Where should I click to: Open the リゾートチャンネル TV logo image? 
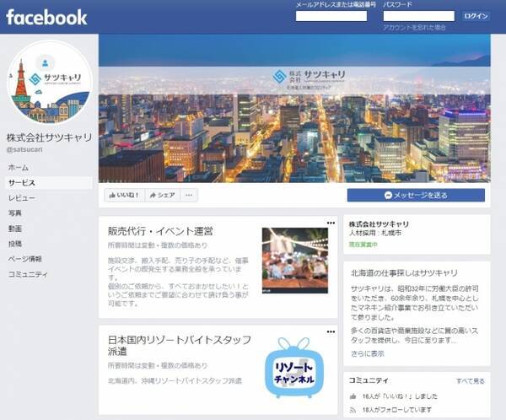point(294,368)
